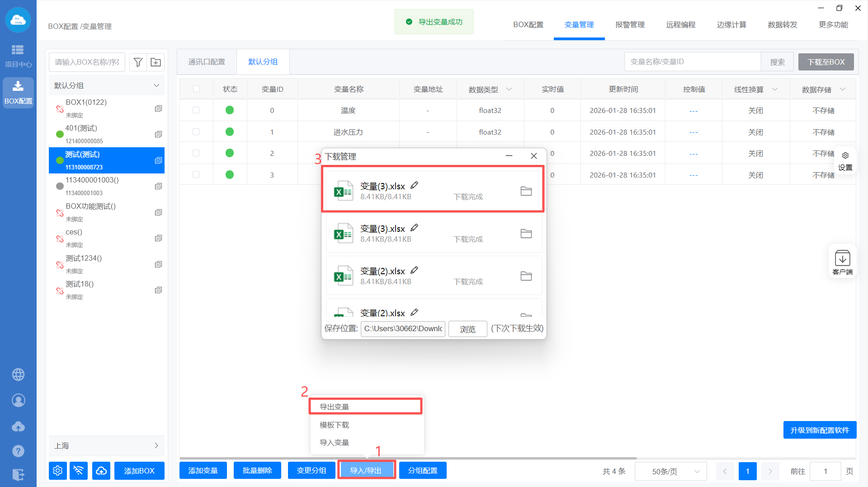The height and width of the screenshot is (487, 868).
Task: Select checkbox for 进水压力 row
Action: (196, 132)
